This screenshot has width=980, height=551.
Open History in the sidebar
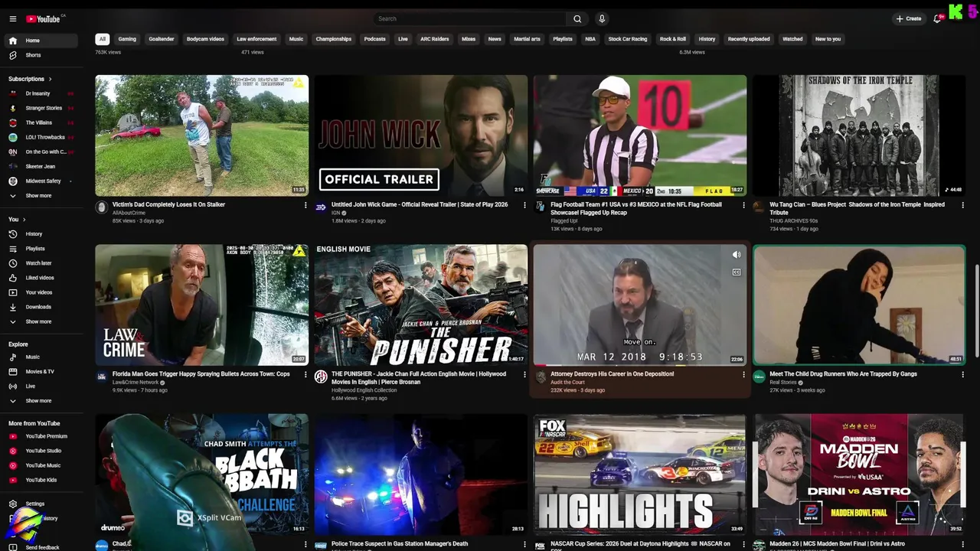[x=41, y=234]
